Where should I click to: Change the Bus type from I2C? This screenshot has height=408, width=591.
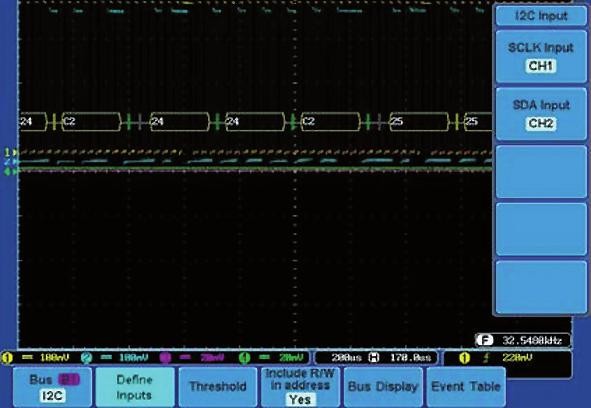click(52, 387)
